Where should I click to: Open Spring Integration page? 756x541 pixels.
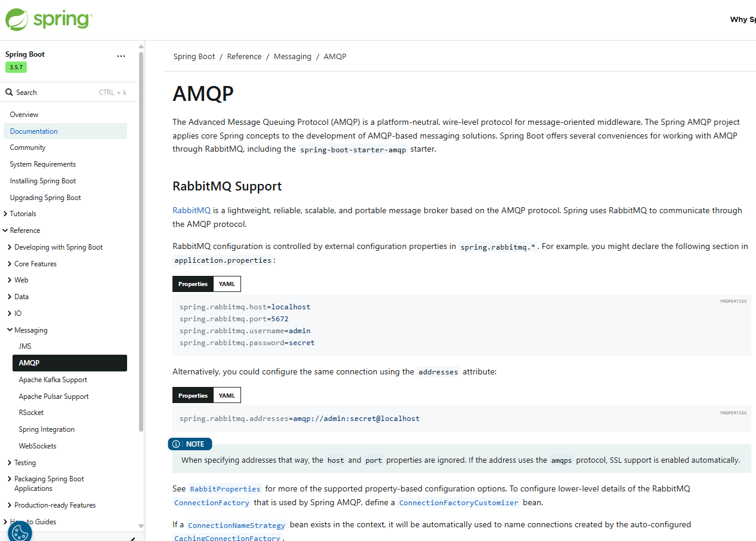tap(47, 429)
